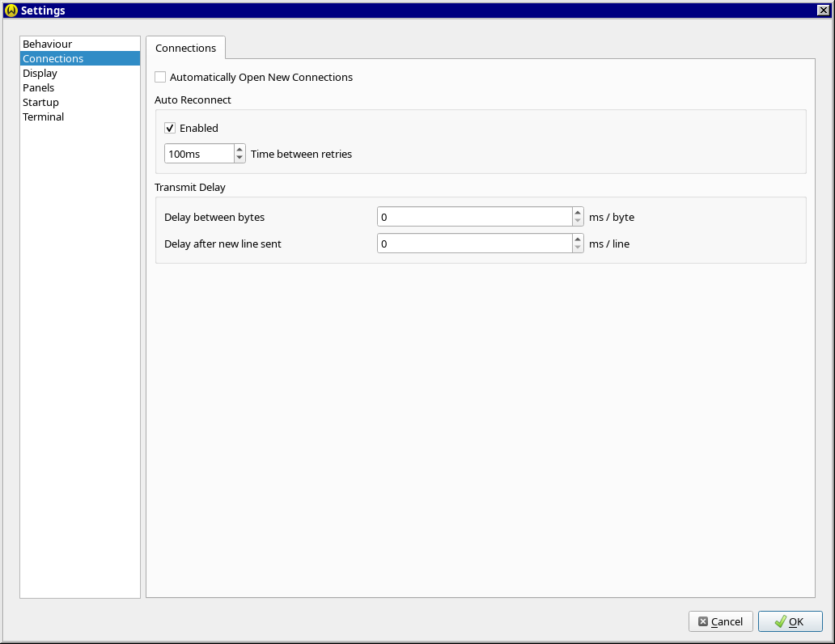The width and height of the screenshot is (835, 644).
Task: Increase time between retries with up arrow
Action: point(239,150)
